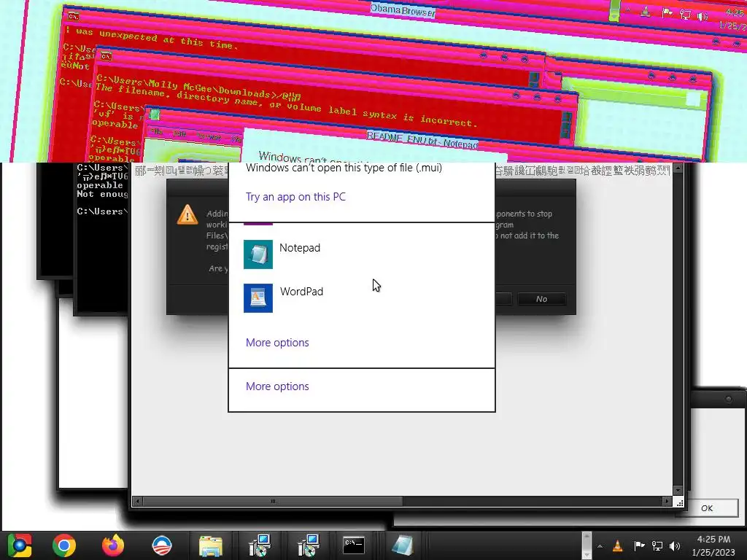
Task: Click the VLC cone tray icon
Action: pyautogui.click(x=617, y=546)
